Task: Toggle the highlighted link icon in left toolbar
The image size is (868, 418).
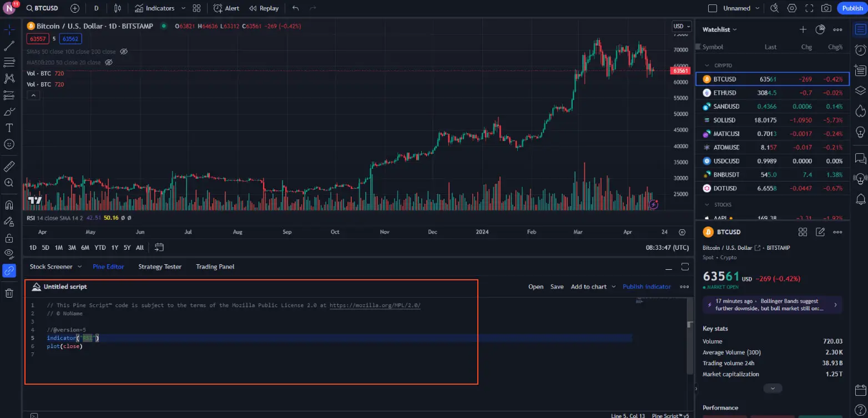Action: 9,271
